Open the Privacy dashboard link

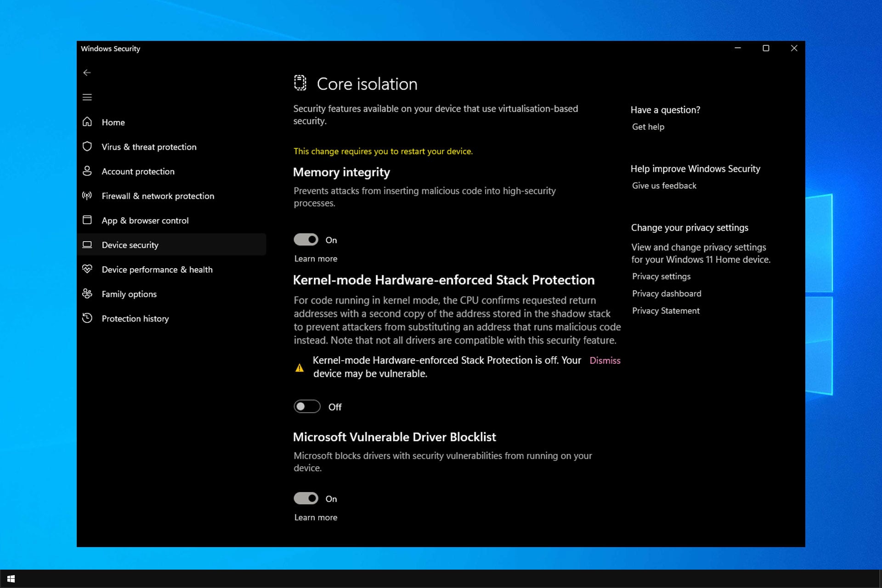(666, 294)
